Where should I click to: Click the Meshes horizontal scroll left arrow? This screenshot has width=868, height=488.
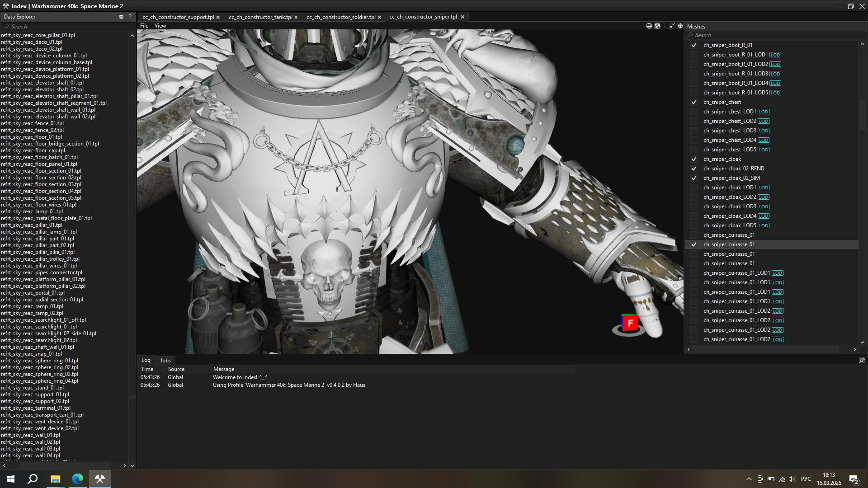pos(689,349)
